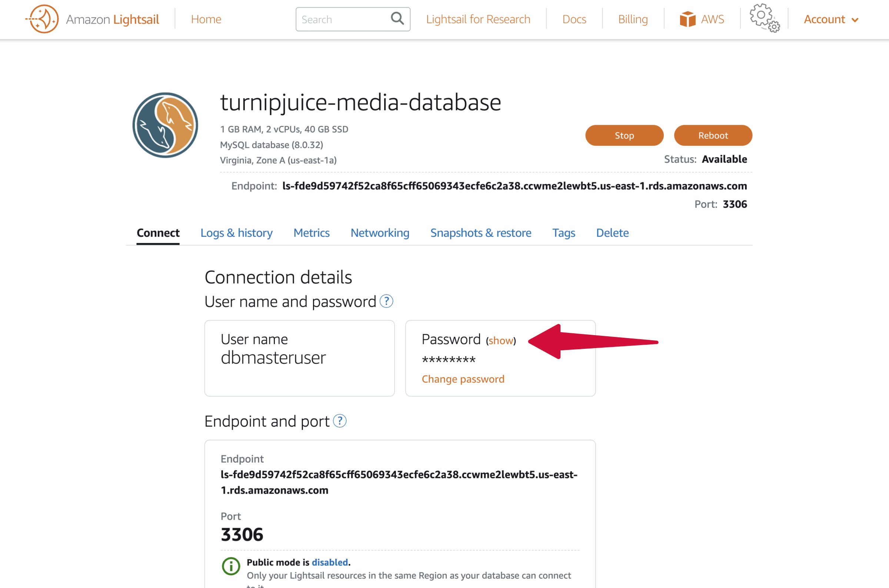Click the disabled public mode link
Image resolution: width=889 pixels, height=588 pixels.
[x=330, y=562]
